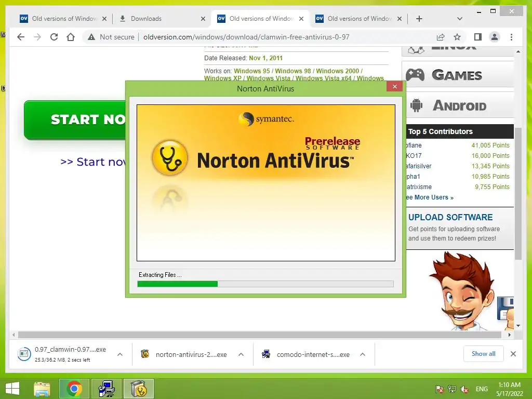
Task: Open the taskbar clock and date
Action: pos(509,389)
